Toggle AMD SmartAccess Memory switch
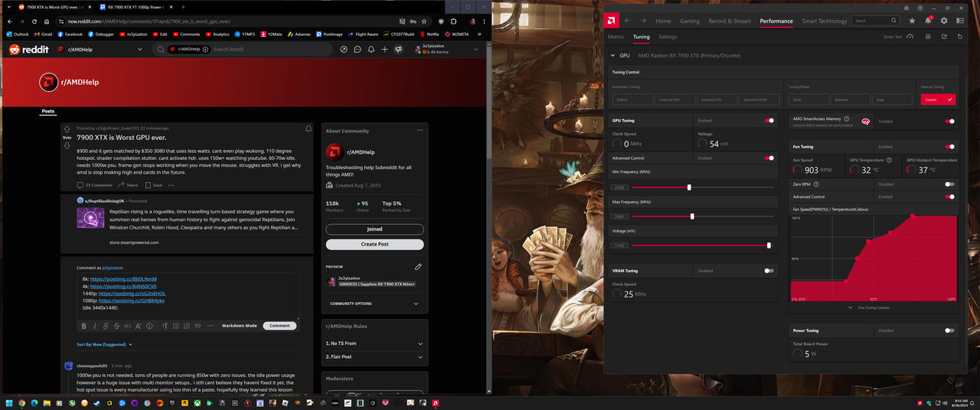The image size is (980, 410). pos(949,121)
